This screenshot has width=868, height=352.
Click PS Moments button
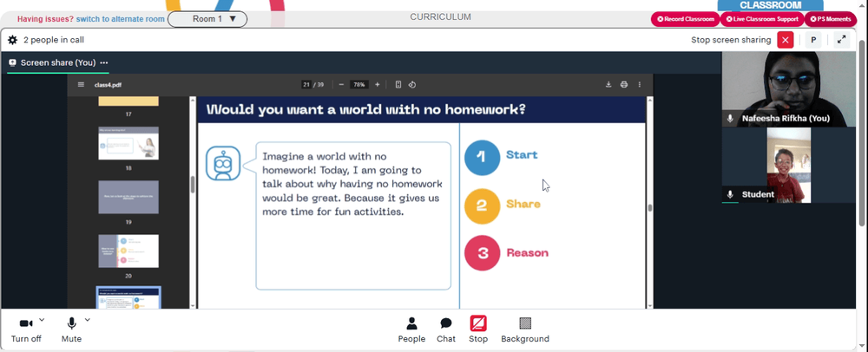pos(830,19)
